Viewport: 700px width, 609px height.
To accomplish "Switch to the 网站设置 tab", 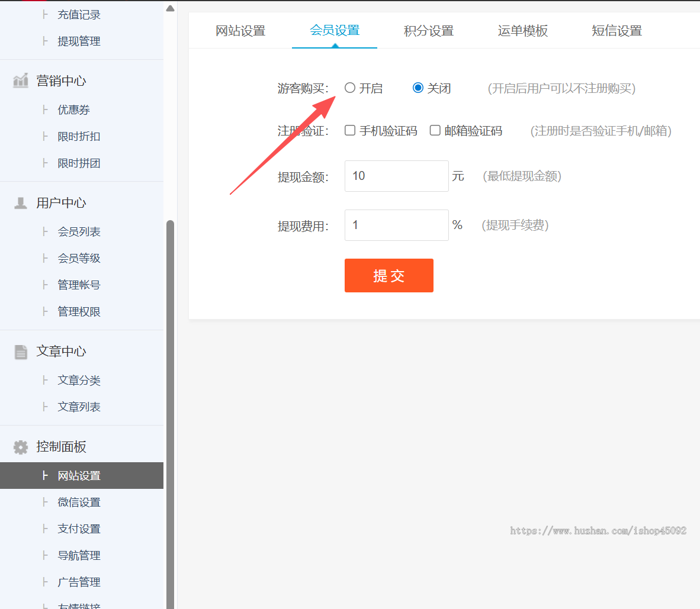I will (240, 31).
